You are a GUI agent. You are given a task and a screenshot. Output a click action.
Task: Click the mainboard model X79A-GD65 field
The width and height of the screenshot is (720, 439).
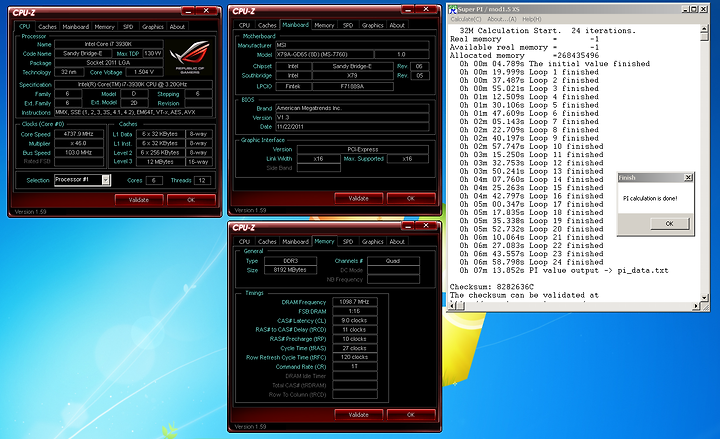325,54
